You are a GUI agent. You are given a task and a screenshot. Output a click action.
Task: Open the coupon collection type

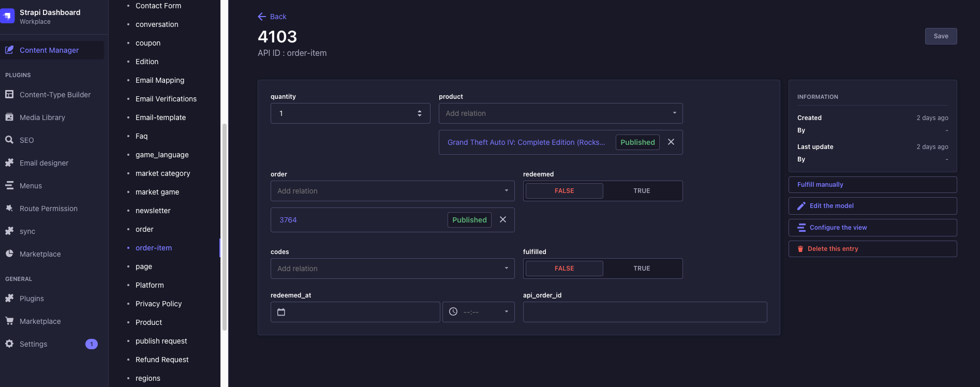(x=148, y=43)
